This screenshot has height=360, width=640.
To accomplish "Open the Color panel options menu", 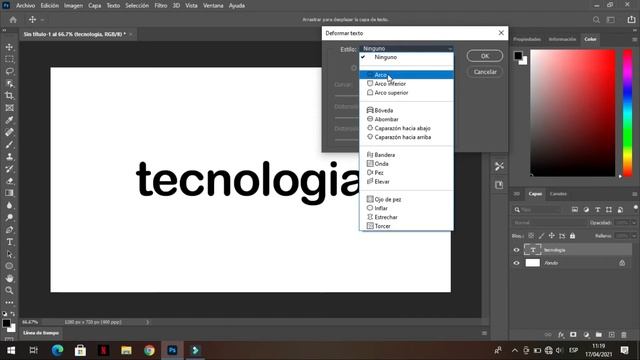I will coord(634,39).
